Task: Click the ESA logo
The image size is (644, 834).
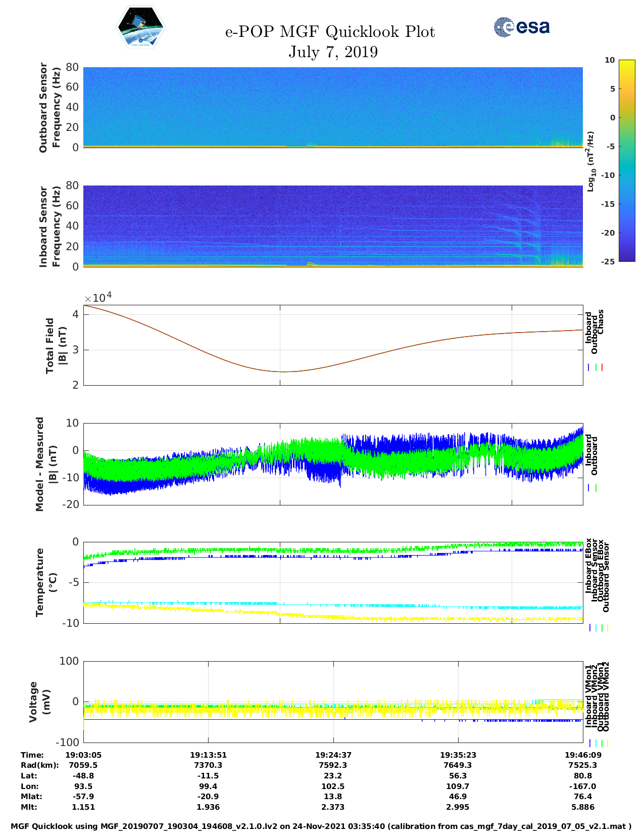Action: click(521, 27)
